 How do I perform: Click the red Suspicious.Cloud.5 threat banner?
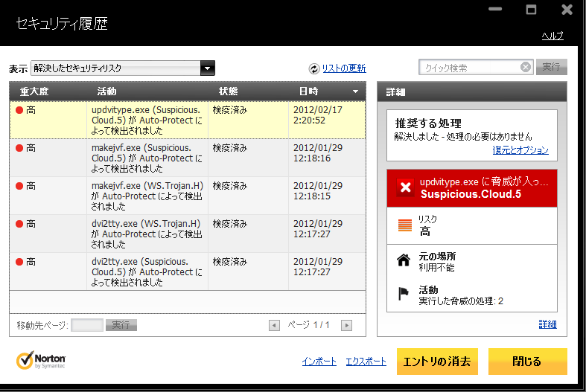tap(471, 187)
